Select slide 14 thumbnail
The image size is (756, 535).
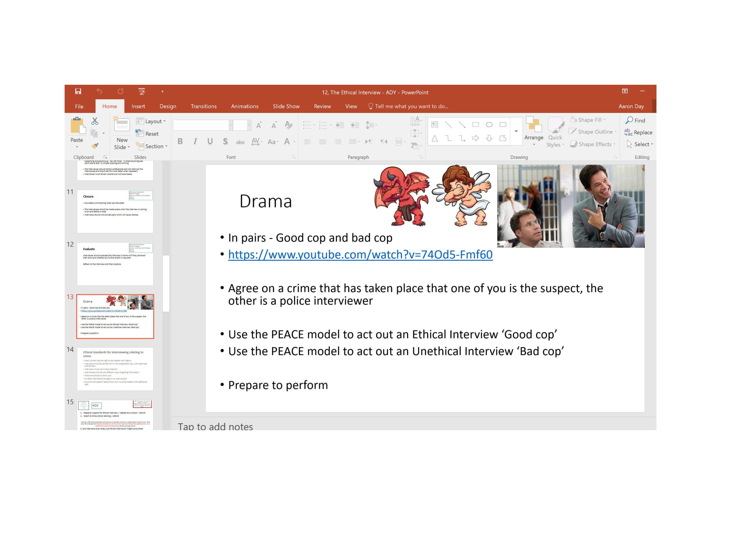(x=115, y=369)
